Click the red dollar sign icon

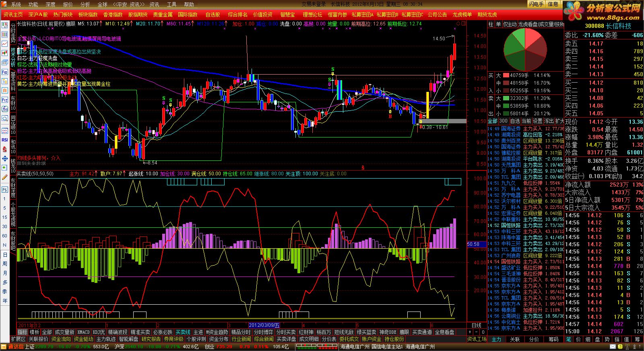(x=5, y=149)
